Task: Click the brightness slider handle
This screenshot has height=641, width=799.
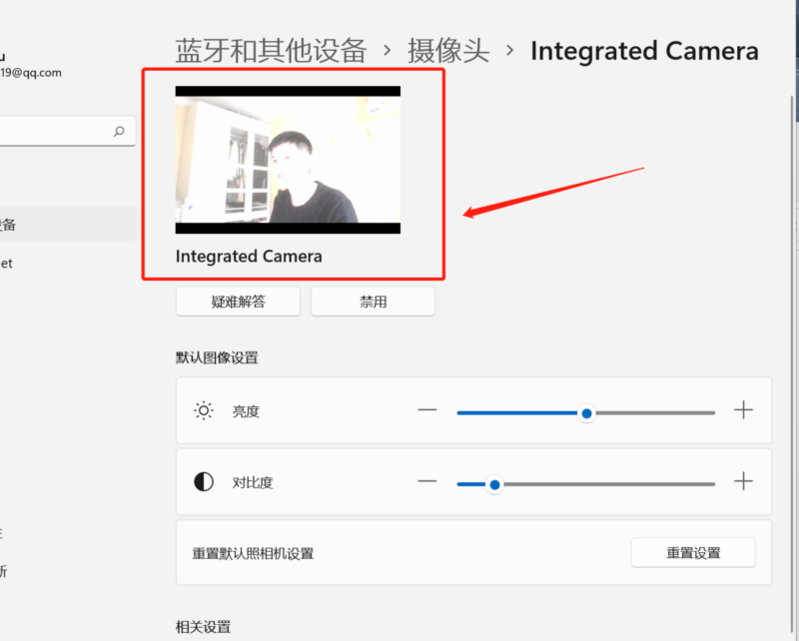Action: (587, 413)
